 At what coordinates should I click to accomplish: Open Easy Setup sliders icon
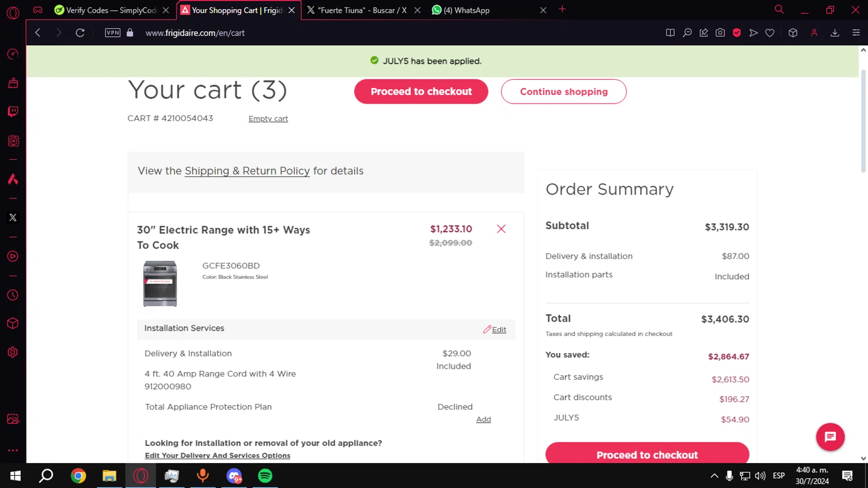[x=856, y=33]
